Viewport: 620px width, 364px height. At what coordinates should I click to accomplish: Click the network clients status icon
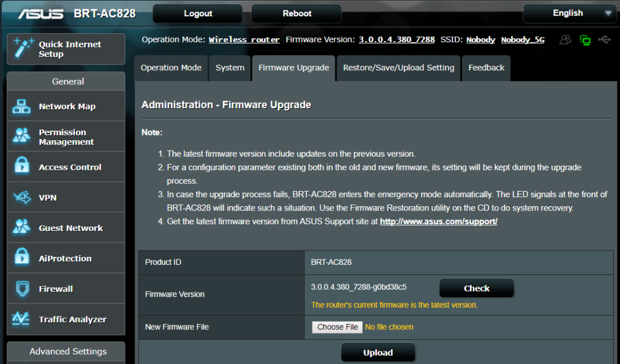tap(585, 40)
